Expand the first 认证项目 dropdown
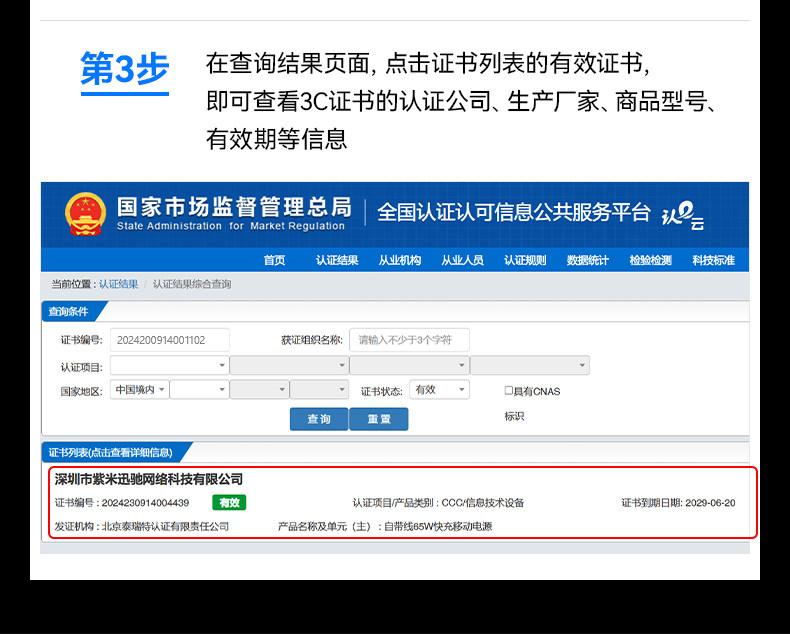The image size is (790, 634). 169,365
